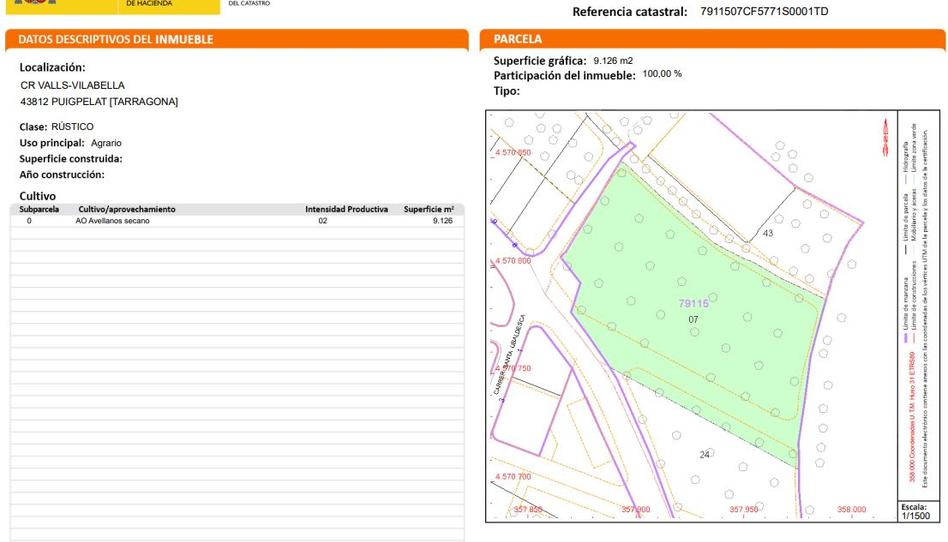Click the green highlighted parcel 07
The image size is (948, 542).
tap(700, 350)
